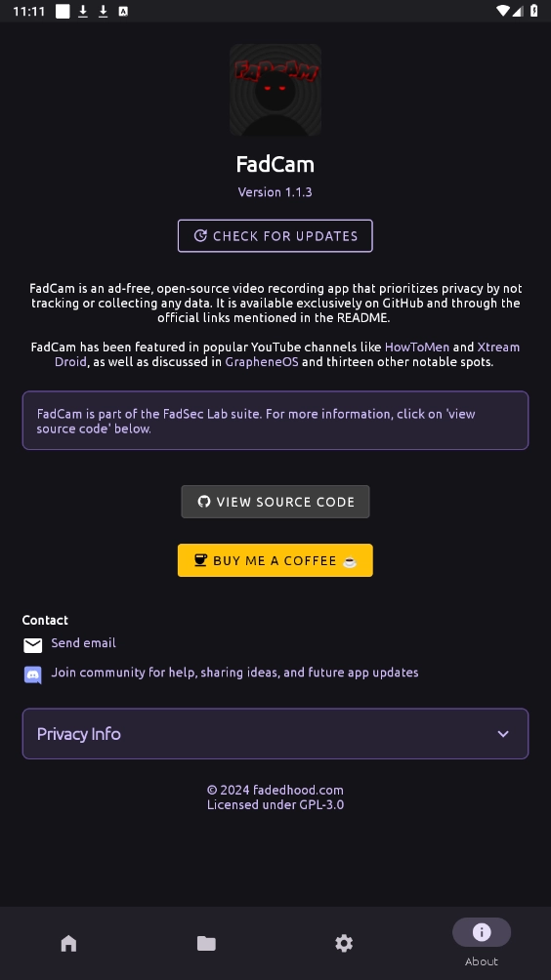The height and width of the screenshot is (980, 551).
Task: Click the Check for Updates button
Action: coord(275,236)
